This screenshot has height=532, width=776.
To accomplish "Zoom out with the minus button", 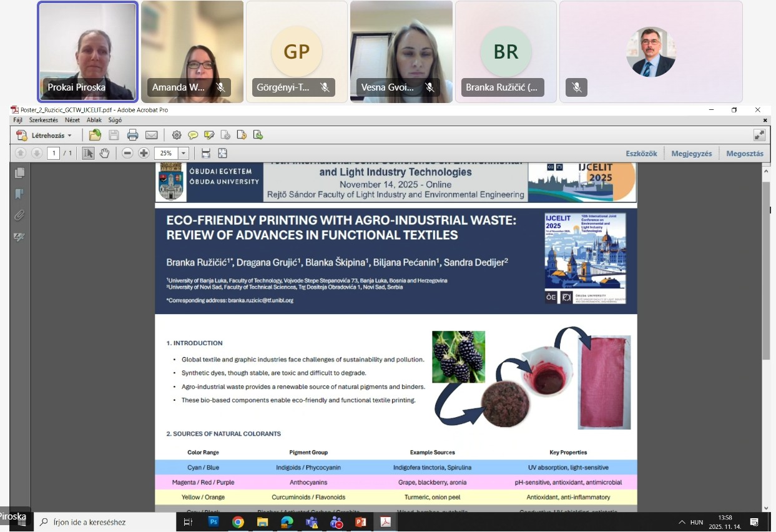I will [127, 153].
